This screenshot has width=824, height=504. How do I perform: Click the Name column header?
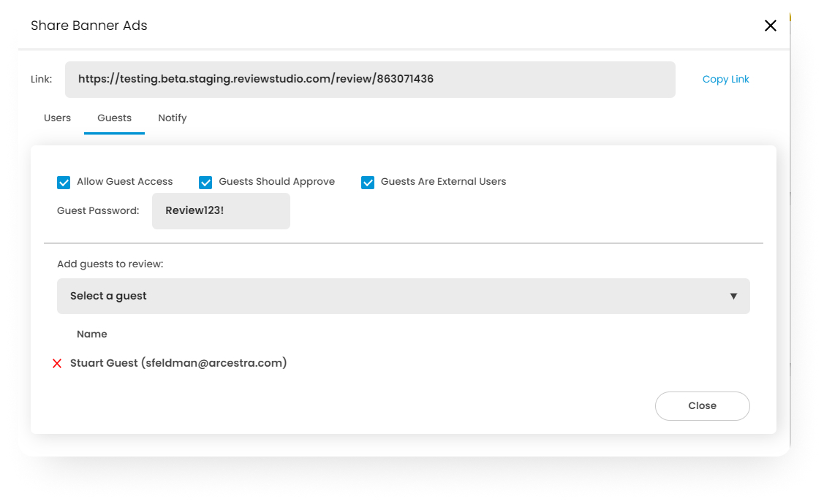click(x=92, y=334)
